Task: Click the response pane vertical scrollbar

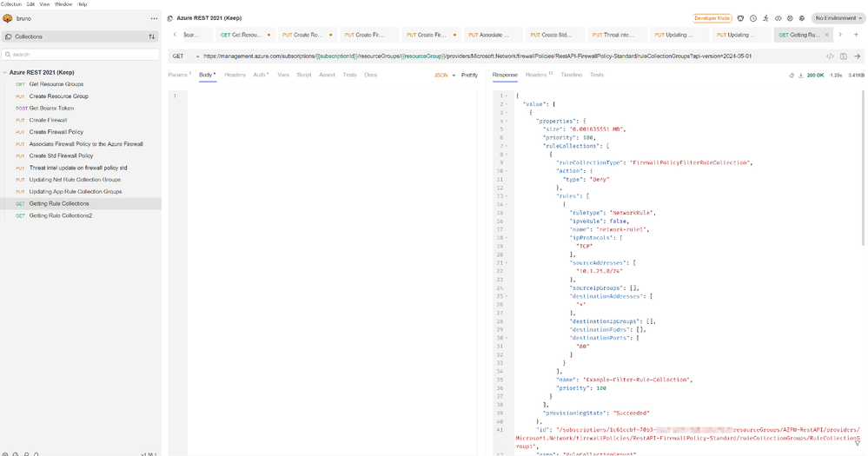Action: click(x=863, y=168)
